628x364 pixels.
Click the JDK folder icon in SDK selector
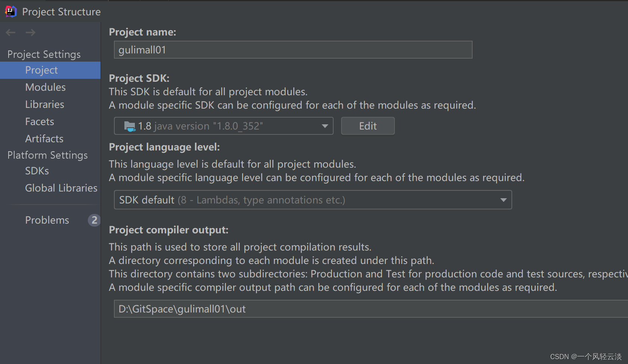point(129,126)
